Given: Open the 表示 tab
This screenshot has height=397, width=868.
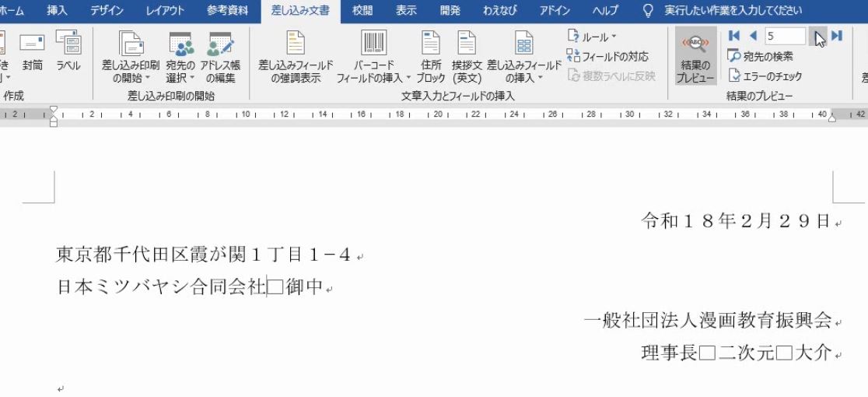Looking at the screenshot, I should tap(406, 11).
